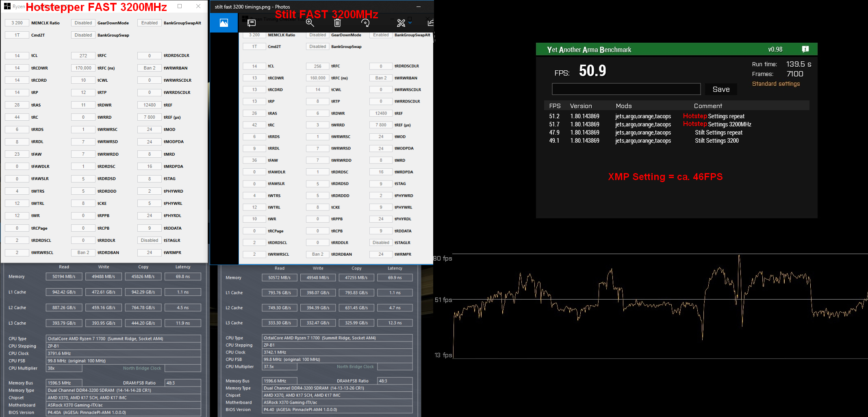Image resolution: width=868 pixels, height=417 pixels.
Task: Click the Comment column header
Action: point(708,106)
